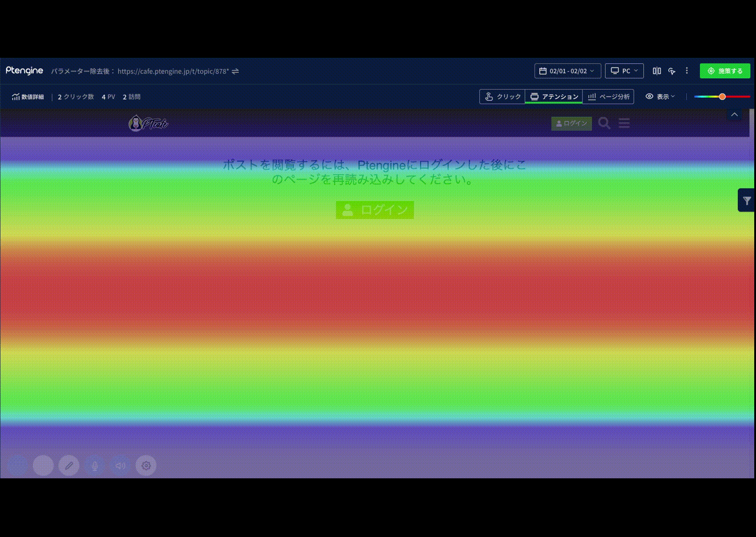Screen dimensions: 756x537
Task: Click the swap URL arrows icon
Action: click(x=235, y=71)
